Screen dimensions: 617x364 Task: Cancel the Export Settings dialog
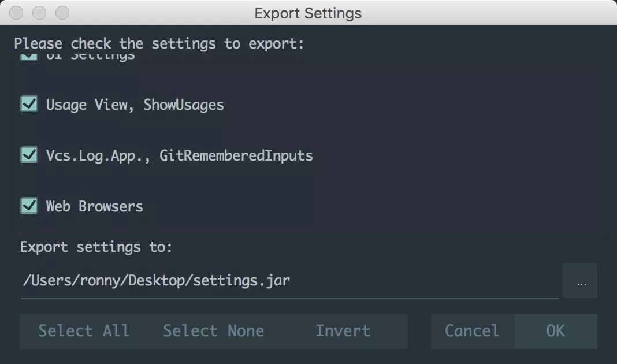tap(471, 331)
